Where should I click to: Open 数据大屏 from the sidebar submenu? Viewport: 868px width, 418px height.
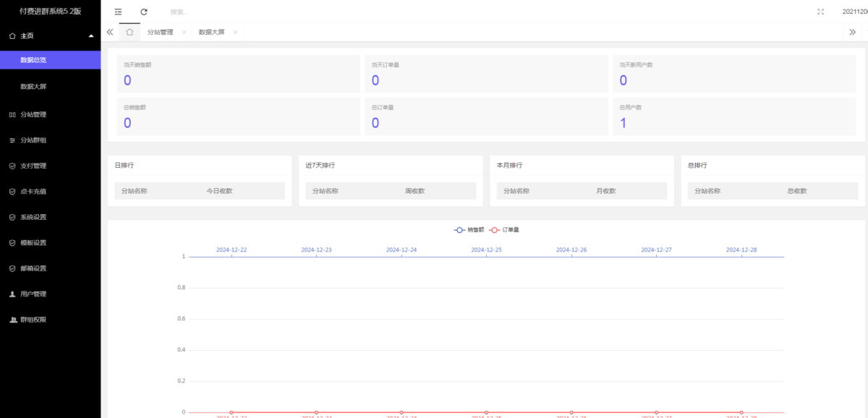(50, 86)
